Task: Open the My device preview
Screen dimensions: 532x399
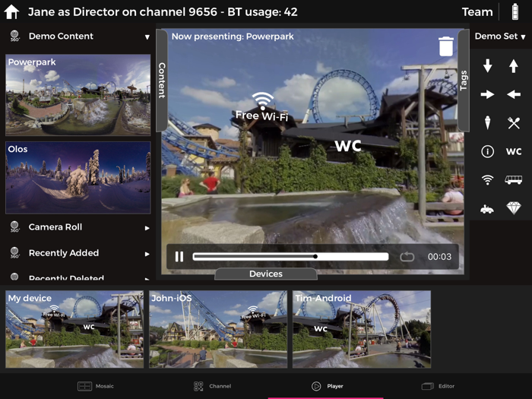Action: point(74,329)
